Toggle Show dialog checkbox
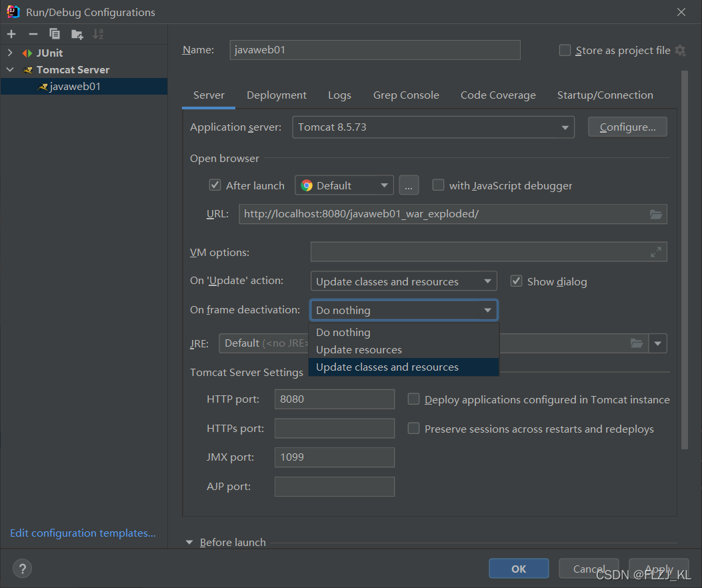This screenshot has width=702, height=588. click(x=516, y=281)
